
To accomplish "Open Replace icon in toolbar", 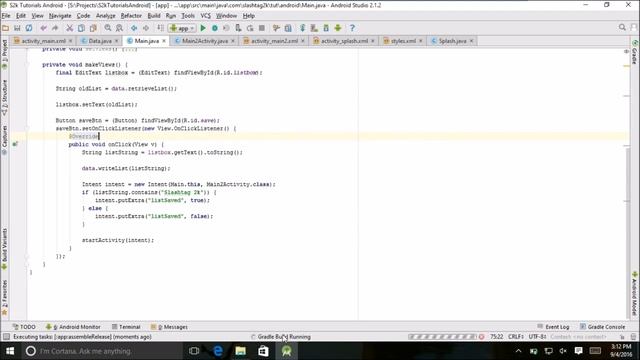I will 119,28.
